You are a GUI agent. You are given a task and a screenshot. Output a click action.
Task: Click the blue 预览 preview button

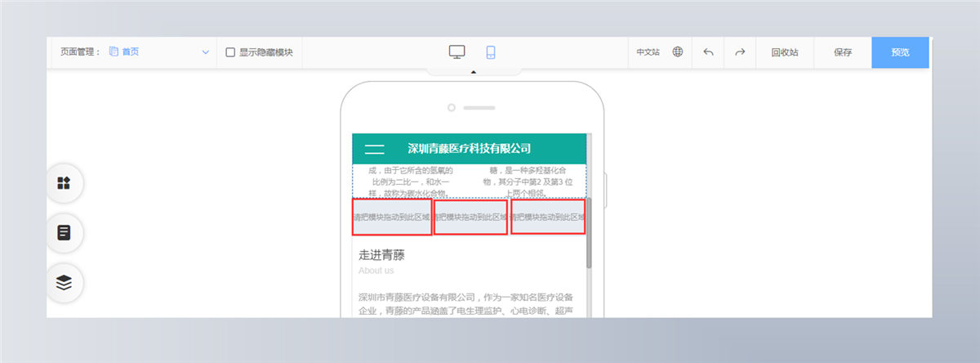pyautogui.click(x=900, y=52)
